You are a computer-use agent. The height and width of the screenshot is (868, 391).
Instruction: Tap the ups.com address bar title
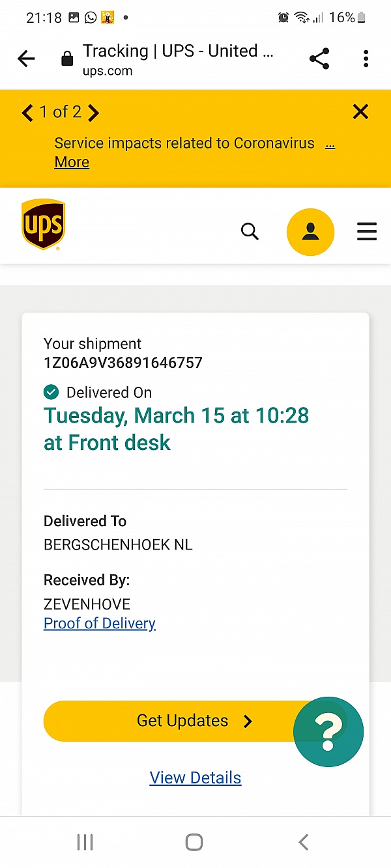click(178, 59)
